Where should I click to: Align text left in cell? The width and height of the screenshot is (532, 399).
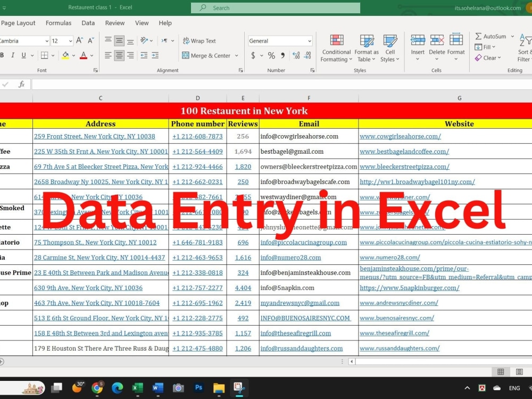(108, 55)
